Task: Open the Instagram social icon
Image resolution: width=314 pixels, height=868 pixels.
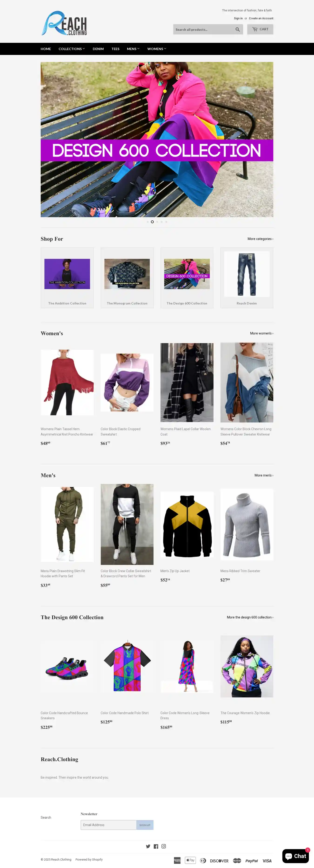Action: click(x=164, y=846)
